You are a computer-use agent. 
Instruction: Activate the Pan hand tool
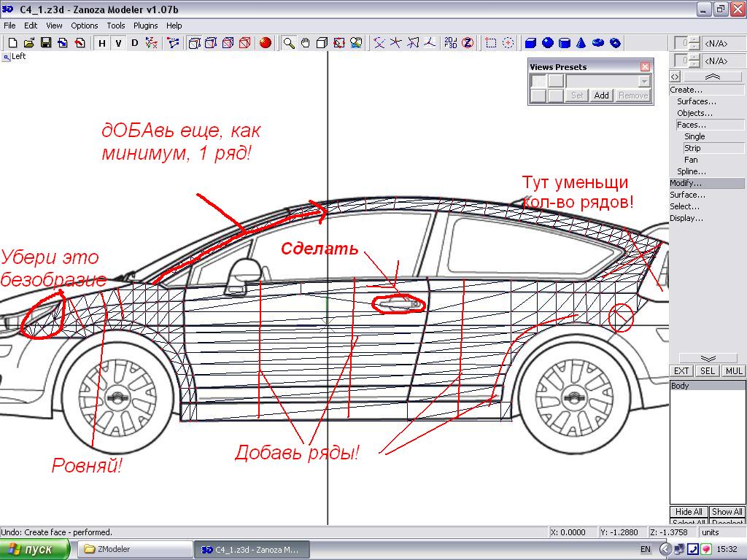[x=306, y=43]
